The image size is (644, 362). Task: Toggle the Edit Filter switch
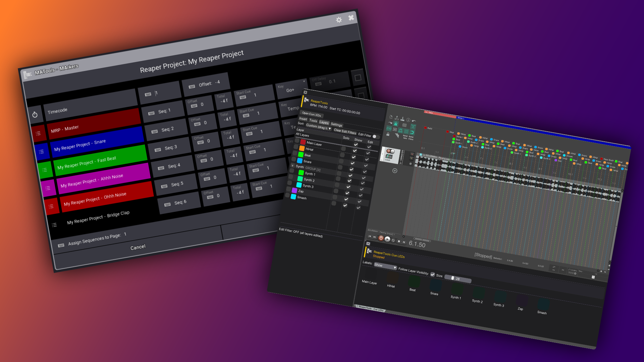pos(376,136)
